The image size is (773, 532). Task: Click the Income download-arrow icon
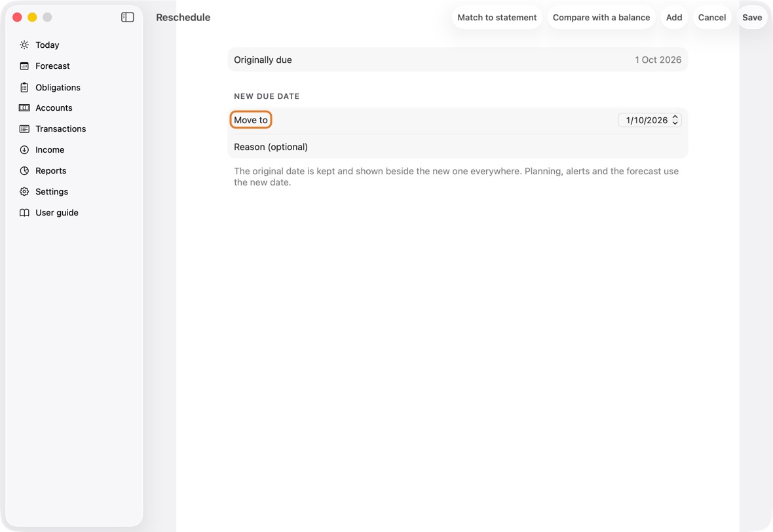tap(24, 150)
